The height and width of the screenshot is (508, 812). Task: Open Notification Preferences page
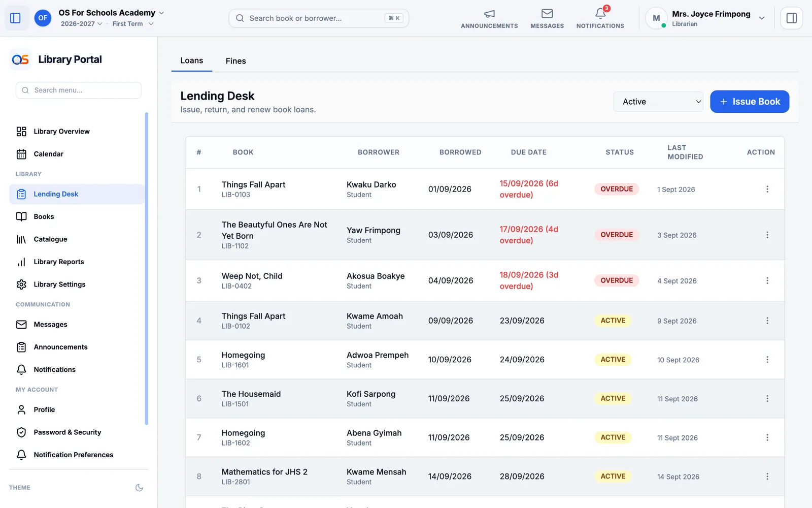pyautogui.click(x=77, y=455)
